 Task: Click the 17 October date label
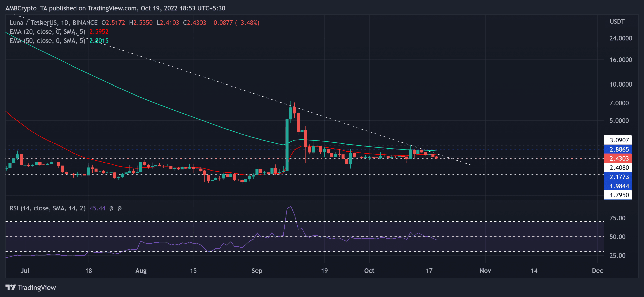pos(429,271)
